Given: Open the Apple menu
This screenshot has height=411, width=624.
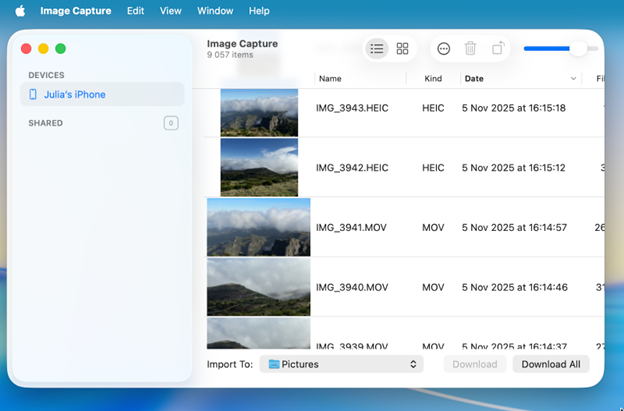Looking at the screenshot, I should pos(19,11).
